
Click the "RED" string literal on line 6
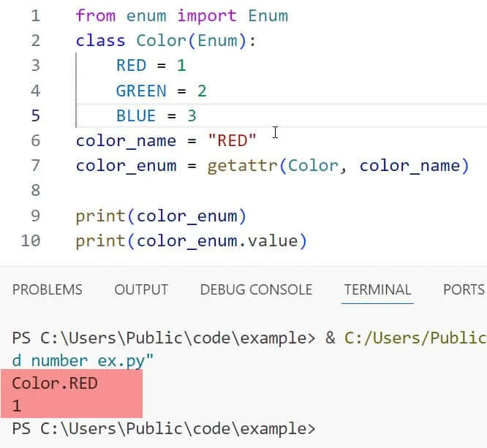[x=232, y=140]
